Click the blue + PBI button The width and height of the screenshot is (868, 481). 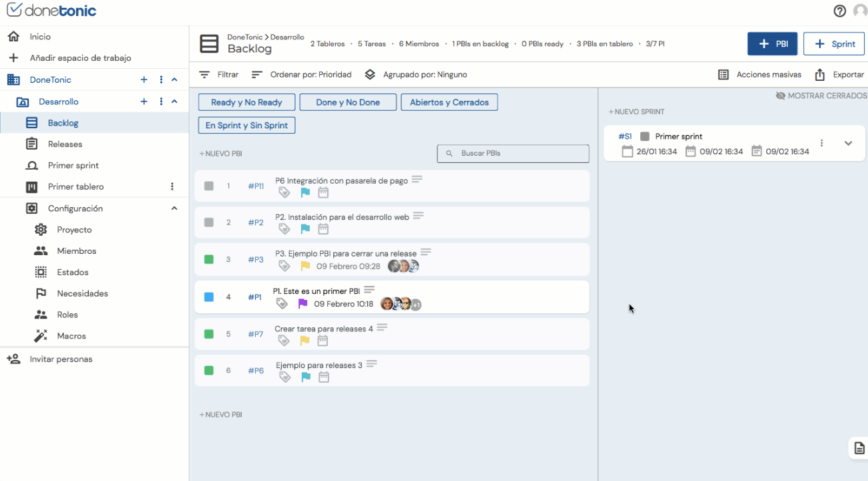click(x=772, y=44)
